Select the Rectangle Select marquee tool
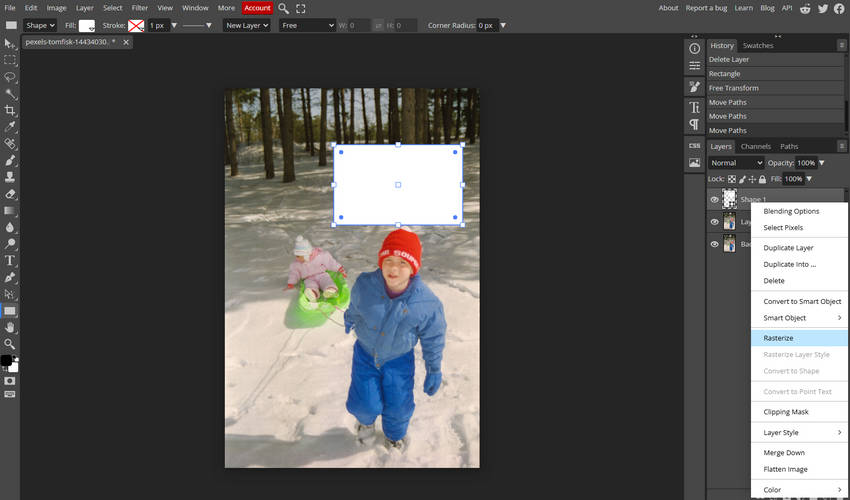Image resolution: width=850 pixels, height=500 pixels. click(x=10, y=60)
